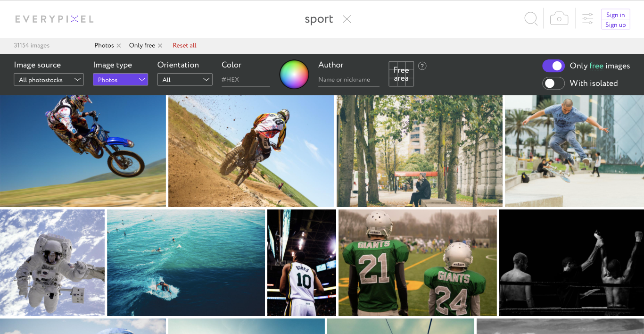The image size is (644, 334).
Task: Remove the Only free filter tag
Action: click(x=160, y=46)
